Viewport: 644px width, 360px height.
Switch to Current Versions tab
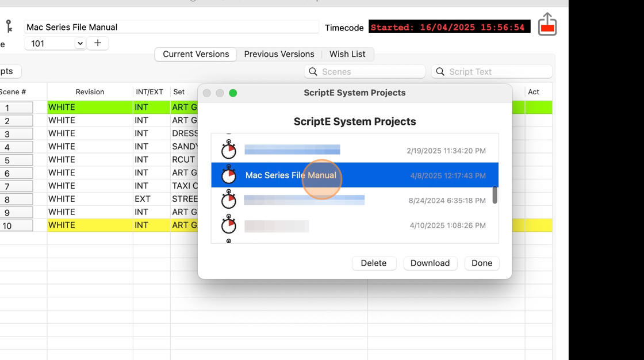coord(196,54)
